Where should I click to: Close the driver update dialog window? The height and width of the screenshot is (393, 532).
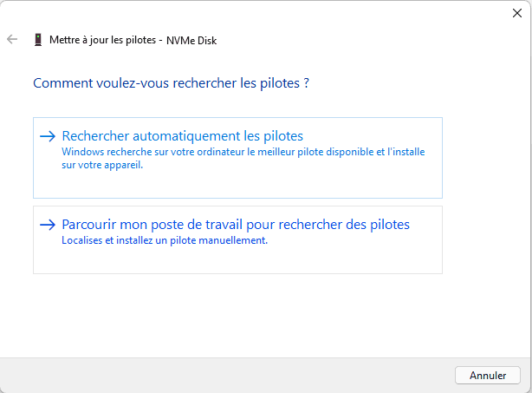(x=517, y=12)
